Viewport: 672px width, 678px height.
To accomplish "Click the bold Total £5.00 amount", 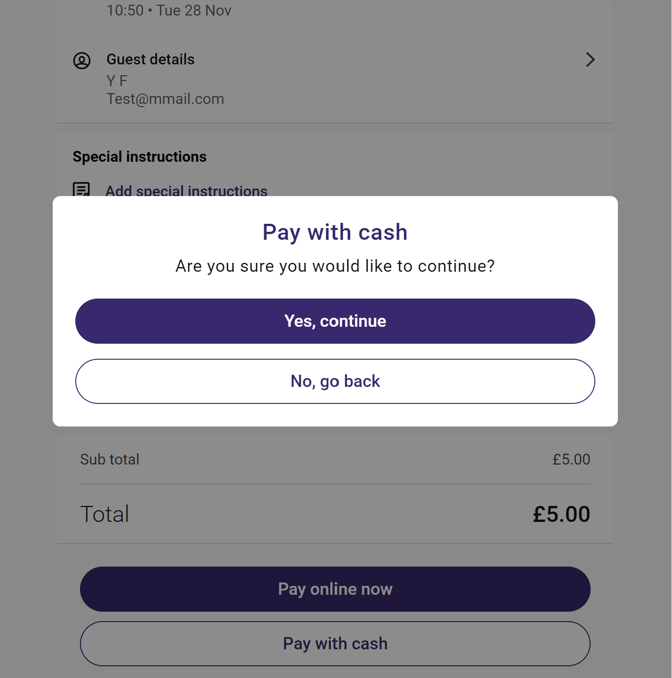I will (x=561, y=514).
